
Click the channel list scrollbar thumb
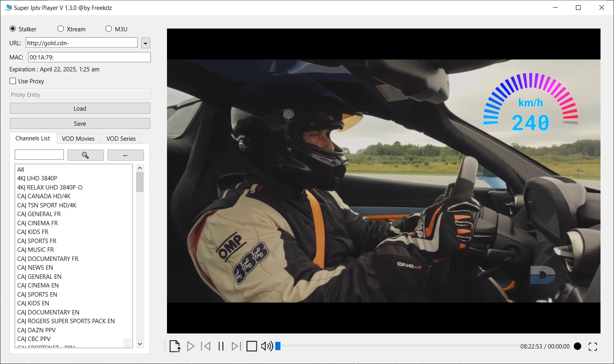click(140, 182)
